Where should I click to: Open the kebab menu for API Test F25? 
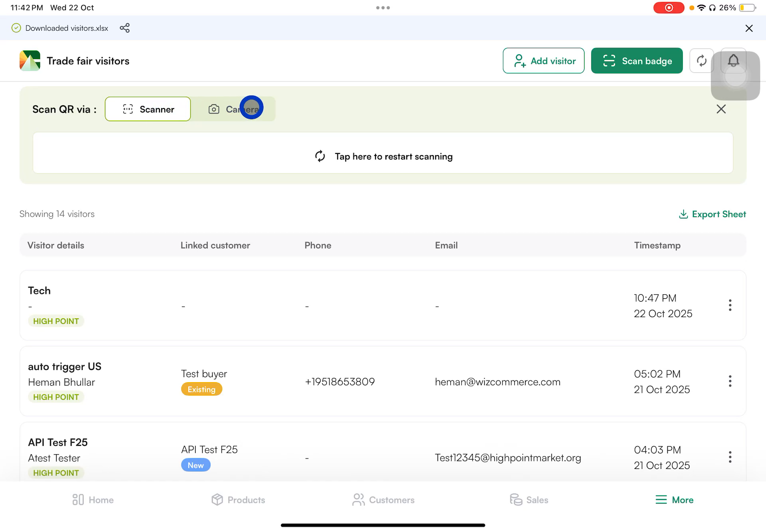pyautogui.click(x=730, y=457)
